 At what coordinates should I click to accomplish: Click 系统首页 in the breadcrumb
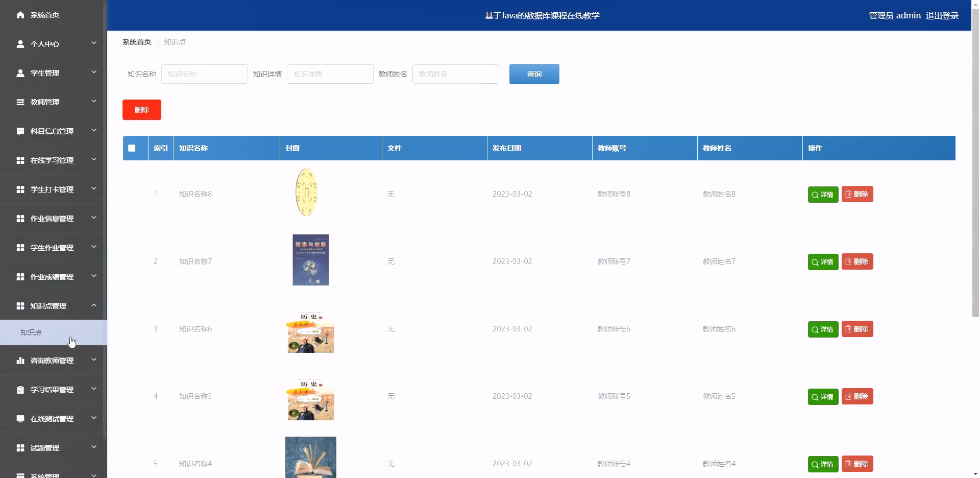click(136, 42)
